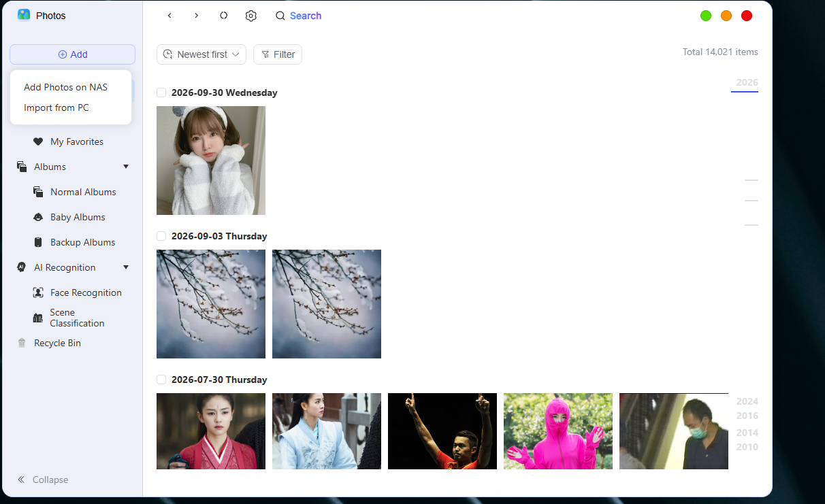This screenshot has width=825, height=504.
Task: Click the AI Recognition icon
Action: coord(22,267)
